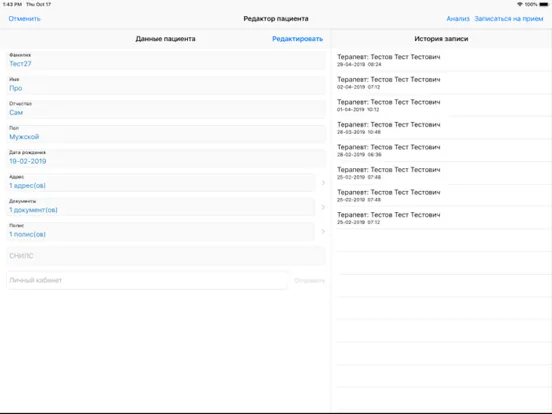Open the record dated 02-04-2019 07:12

(441, 82)
